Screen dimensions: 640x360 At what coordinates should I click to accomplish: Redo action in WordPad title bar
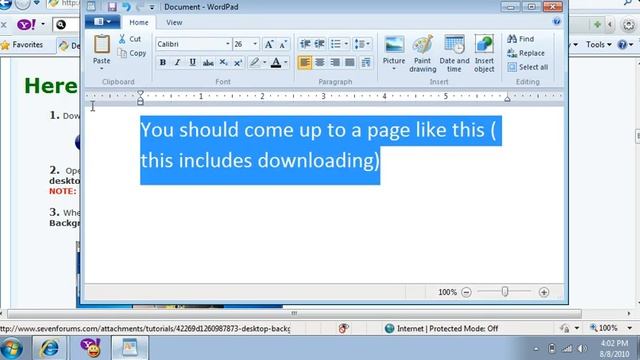click(x=140, y=7)
